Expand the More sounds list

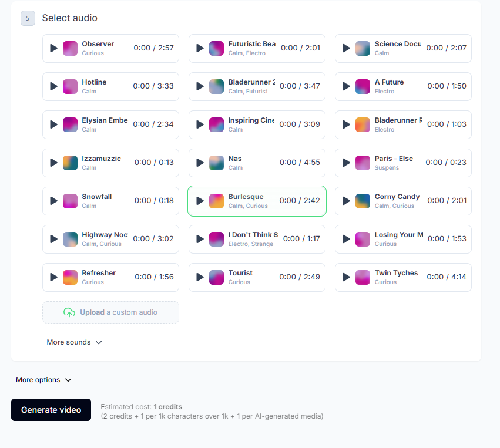pyautogui.click(x=69, y=342)
